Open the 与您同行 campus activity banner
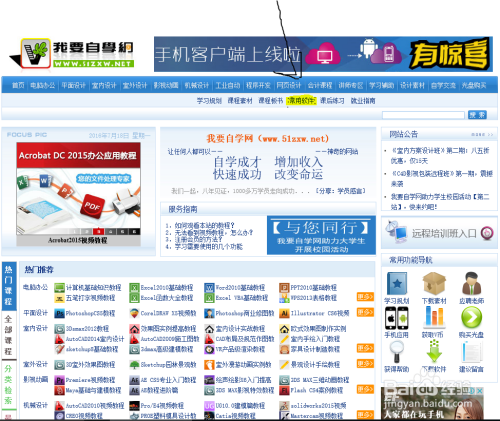This screenshot has width=500, height=421. pyautogui.click(x=321, y=235)
